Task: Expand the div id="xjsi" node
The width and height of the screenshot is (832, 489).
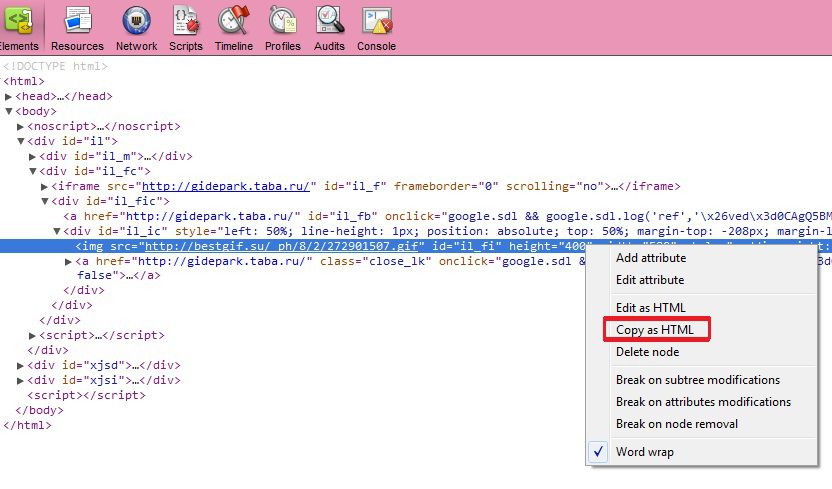Action: [x=20, y=380]
